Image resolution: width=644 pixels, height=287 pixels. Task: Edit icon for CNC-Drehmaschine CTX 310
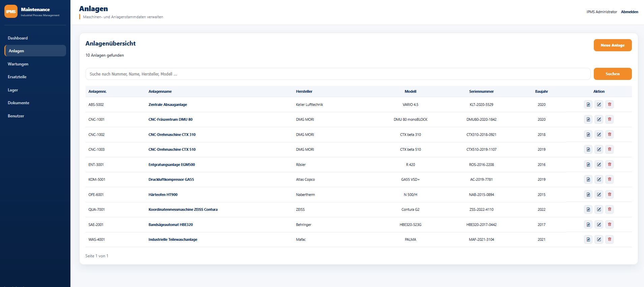click(x=599, y=135)
